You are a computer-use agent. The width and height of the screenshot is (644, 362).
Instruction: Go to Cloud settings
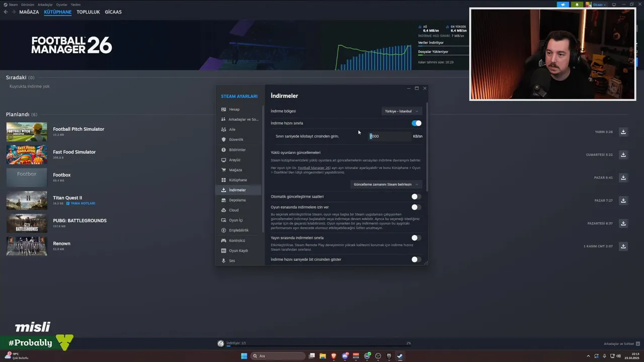238,210
